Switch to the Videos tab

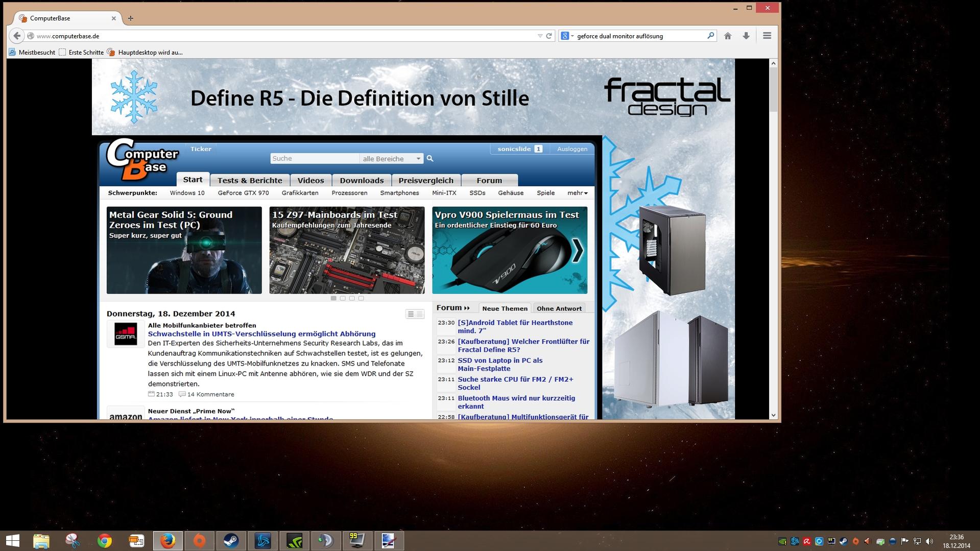310,180
